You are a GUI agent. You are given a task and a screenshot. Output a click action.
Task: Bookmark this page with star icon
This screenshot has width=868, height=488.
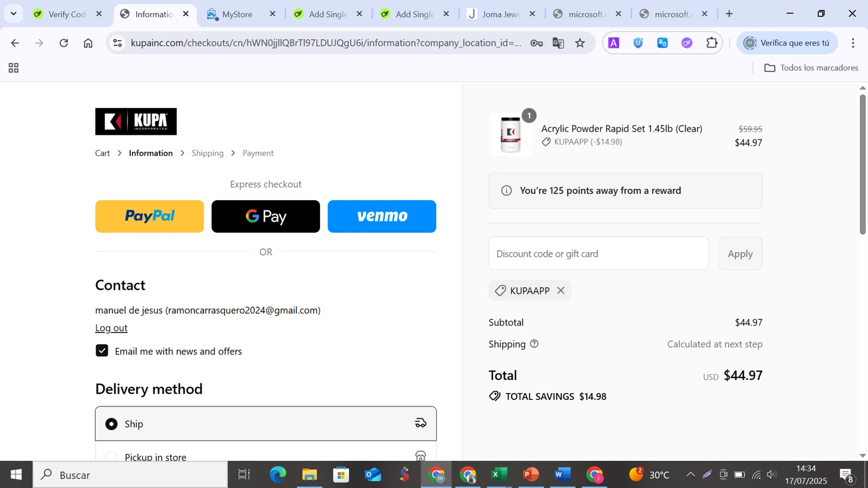click(x=580, y=43)
